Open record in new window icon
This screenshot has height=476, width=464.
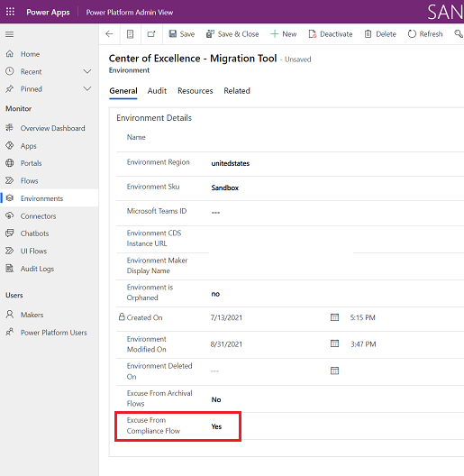pyautogui.click(x=151, y=34)
